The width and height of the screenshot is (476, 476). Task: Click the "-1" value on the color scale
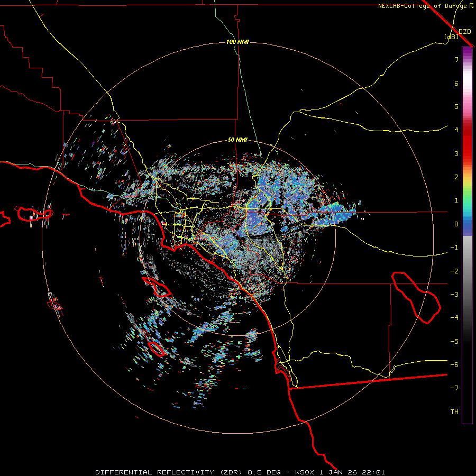tap(454, 248)
